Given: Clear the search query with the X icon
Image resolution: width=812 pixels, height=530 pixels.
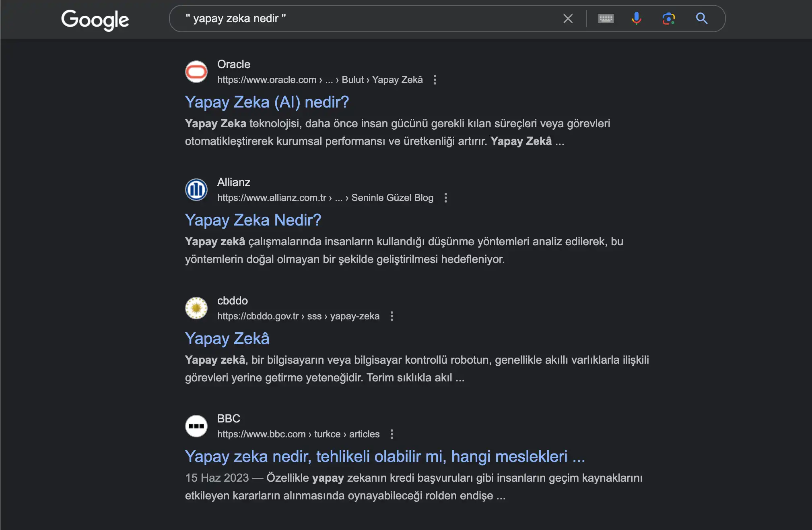Looking at the screenshot, I should [568, 18].
